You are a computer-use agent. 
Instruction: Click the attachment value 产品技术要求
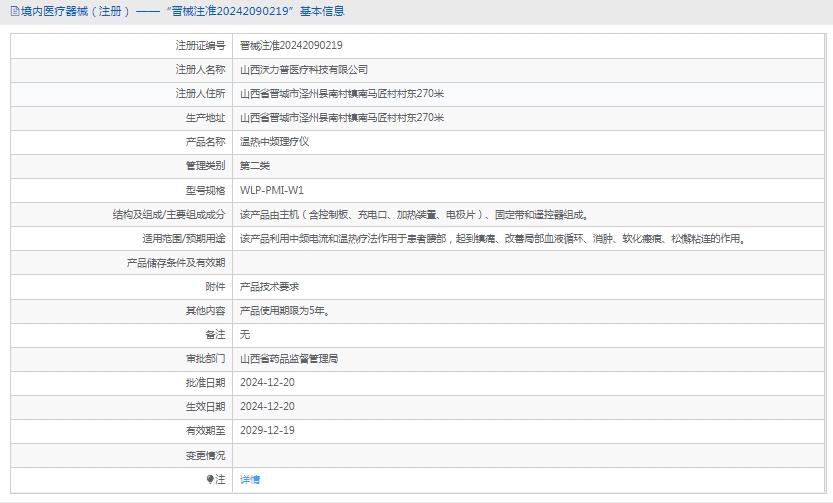pyautogui.click(x=270, y=286)
